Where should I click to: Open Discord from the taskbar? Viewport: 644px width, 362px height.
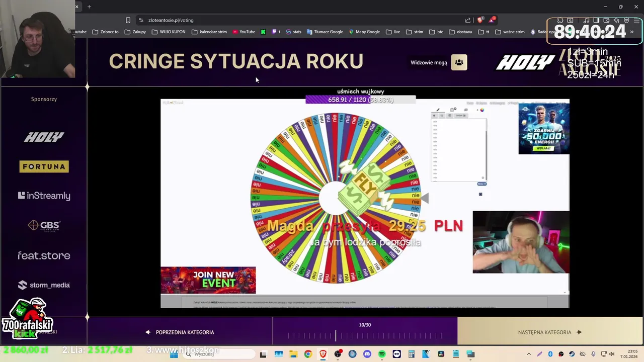(x=367, y=354)
